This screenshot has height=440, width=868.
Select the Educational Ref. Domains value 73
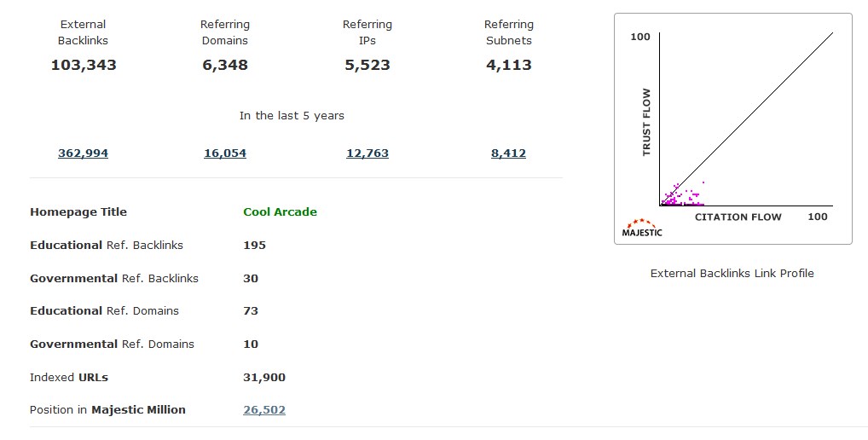tap(251, 311)
